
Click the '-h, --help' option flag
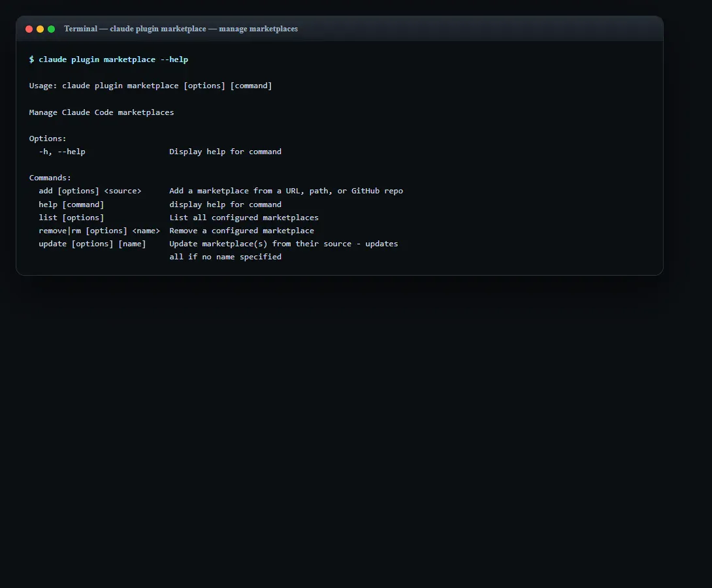pyautogui.click(x=62, y=152)
